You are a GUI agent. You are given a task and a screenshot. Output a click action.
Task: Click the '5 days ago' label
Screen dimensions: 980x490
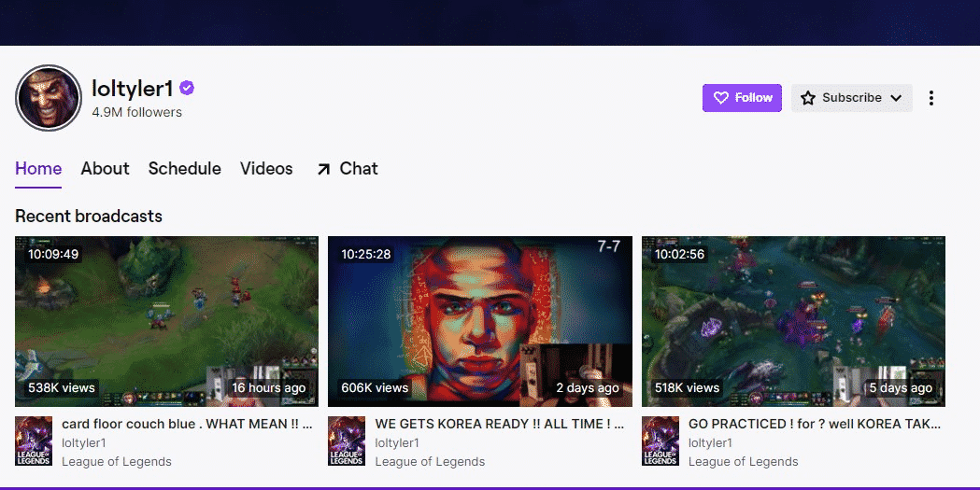click(x=901, y=387)
